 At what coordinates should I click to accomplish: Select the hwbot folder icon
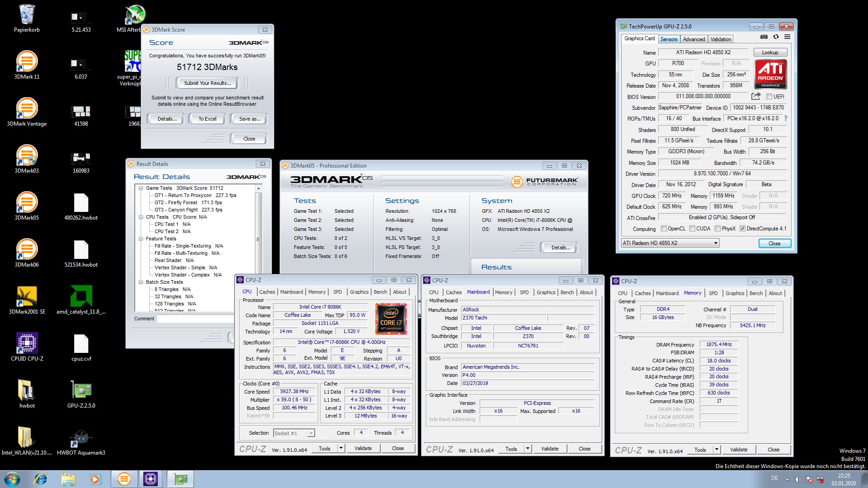tap(27, 395)
